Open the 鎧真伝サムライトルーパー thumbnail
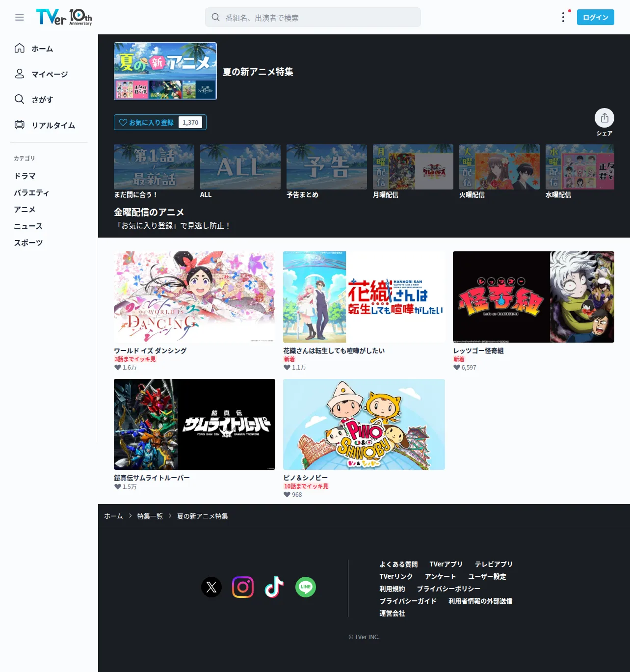The width and height of the screenshot is (630, 672). [194, 424]
